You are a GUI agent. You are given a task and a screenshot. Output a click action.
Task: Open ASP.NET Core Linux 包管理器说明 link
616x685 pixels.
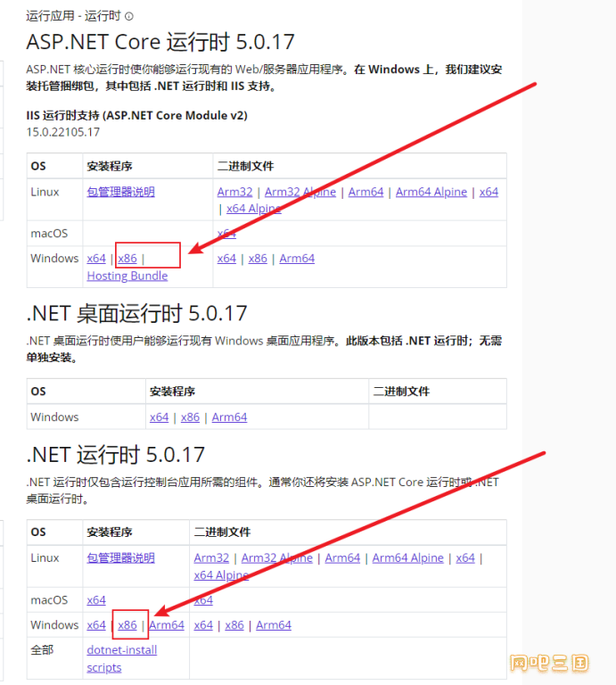point(120,192)
